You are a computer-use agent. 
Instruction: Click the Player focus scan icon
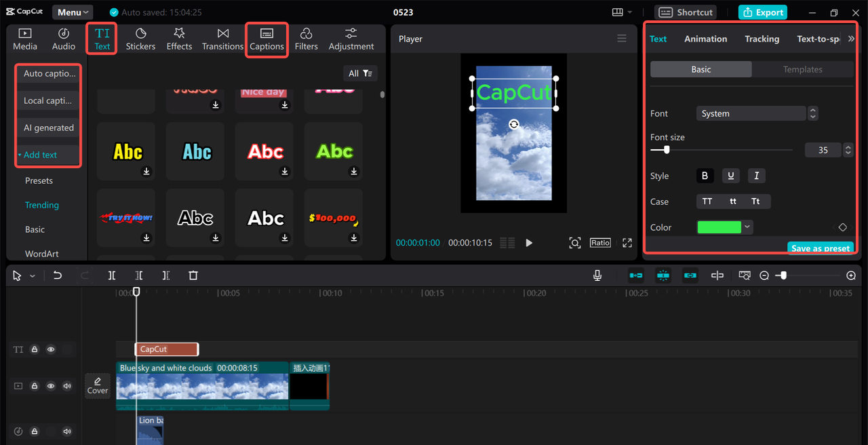pyautogui.click(x=575, y=243)
